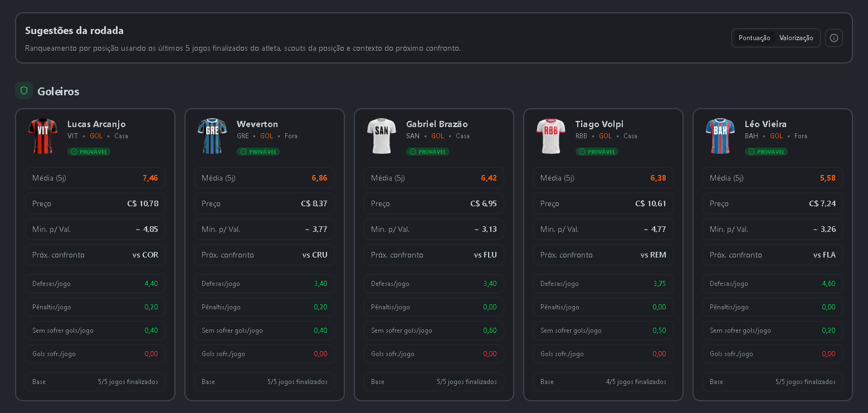Click Gabriel Brazão's SAN jersey icon
Screen dimensions: 868x413
(382, 135)
